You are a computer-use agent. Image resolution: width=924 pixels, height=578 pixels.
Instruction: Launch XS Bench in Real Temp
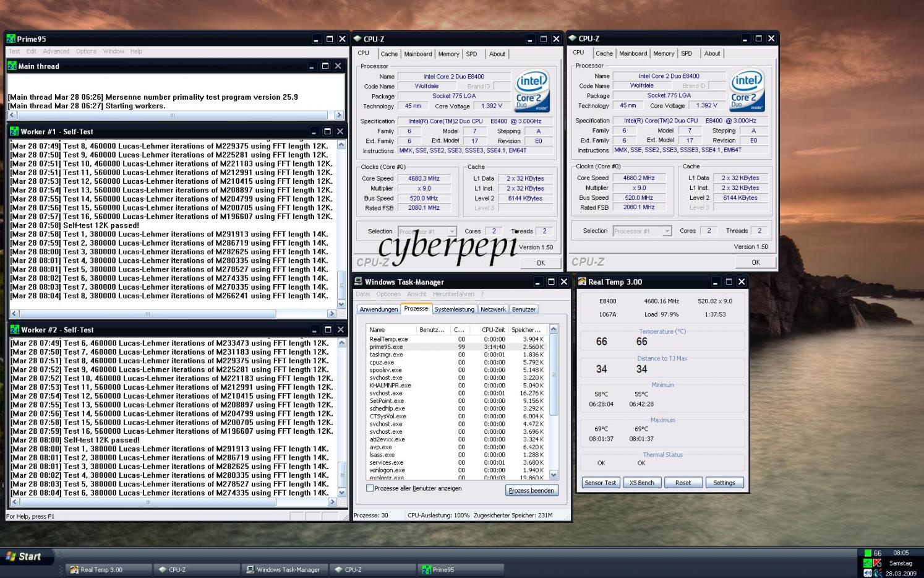coord(641,483)
